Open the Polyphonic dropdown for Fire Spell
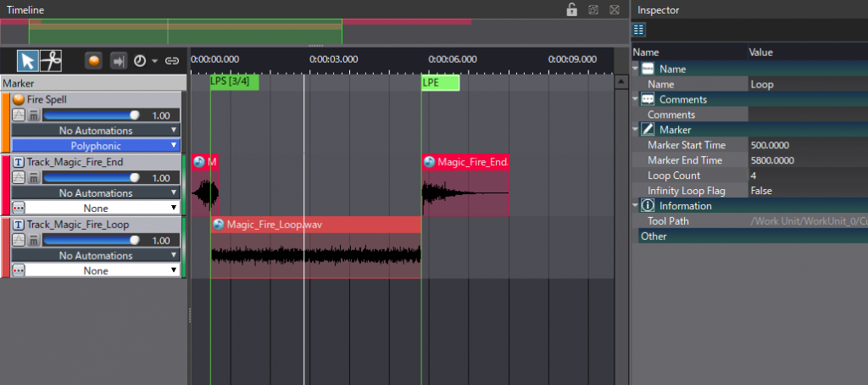Viewport: 868px width, 385px height. click(x=96, y=146)
